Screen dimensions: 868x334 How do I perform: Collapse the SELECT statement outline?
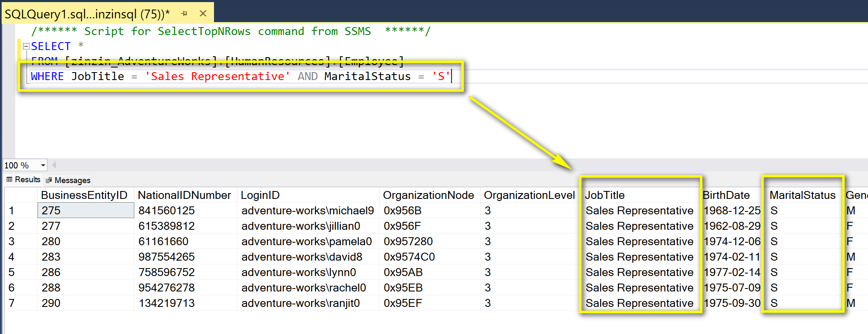[x=26, y=46]
